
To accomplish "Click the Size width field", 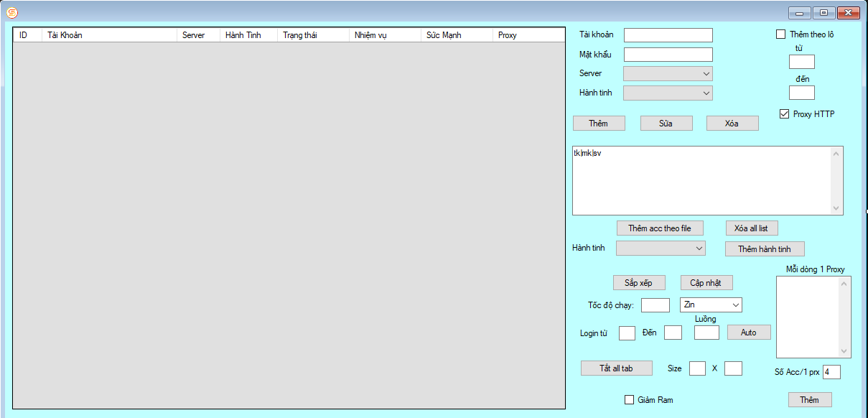I will [698, 368].
